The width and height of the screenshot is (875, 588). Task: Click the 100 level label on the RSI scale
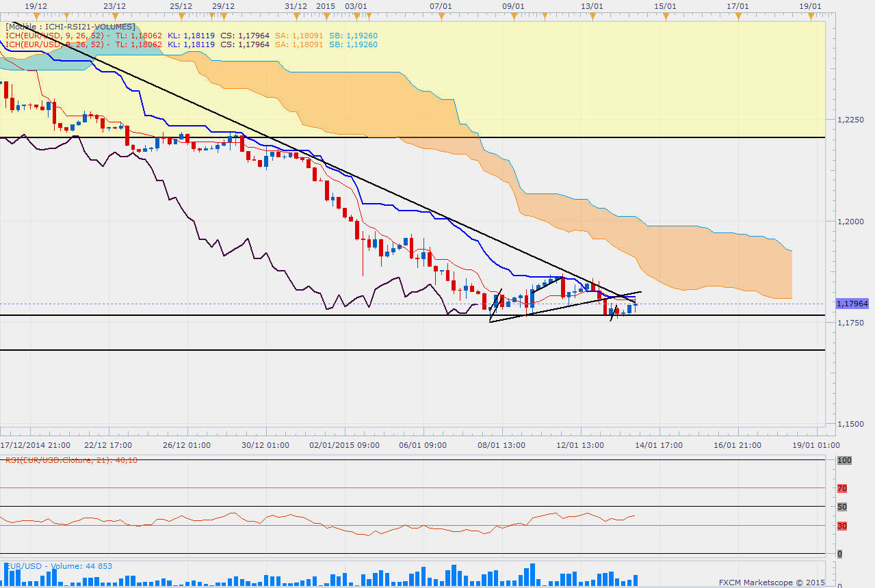tap(844, 461)
